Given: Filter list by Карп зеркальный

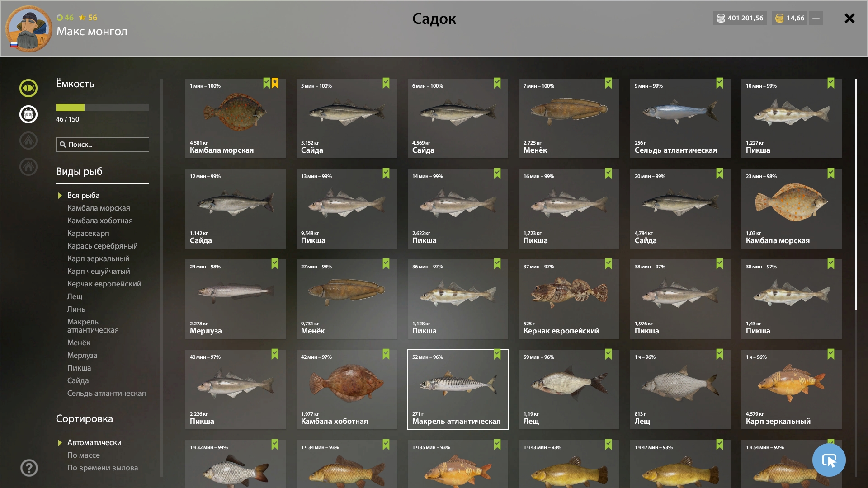Looking at the screenshot, I should coord(98,258).
